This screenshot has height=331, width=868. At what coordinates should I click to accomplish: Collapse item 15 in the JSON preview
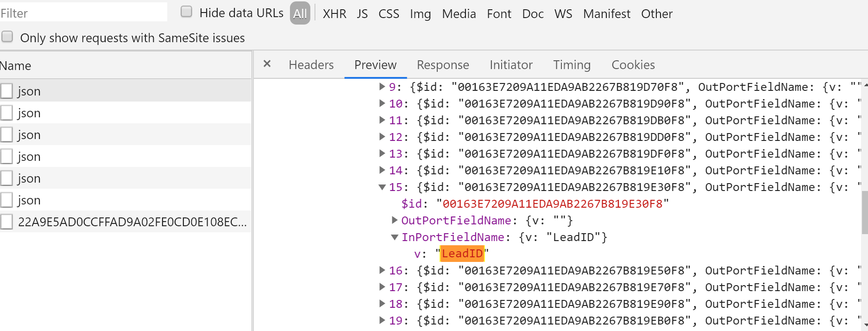[382, 187]
